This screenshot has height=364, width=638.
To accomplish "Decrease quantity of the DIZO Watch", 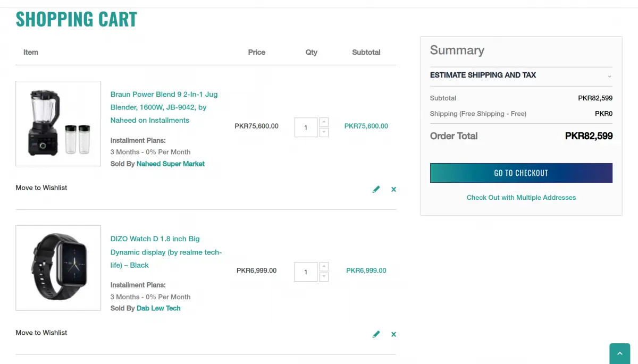I will point(323,277).
